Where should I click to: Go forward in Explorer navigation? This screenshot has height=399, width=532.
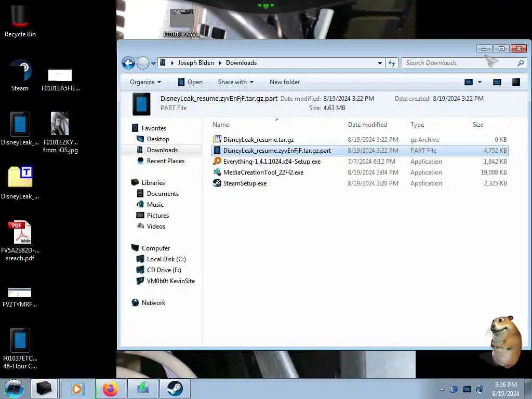(x=143, y=63)
